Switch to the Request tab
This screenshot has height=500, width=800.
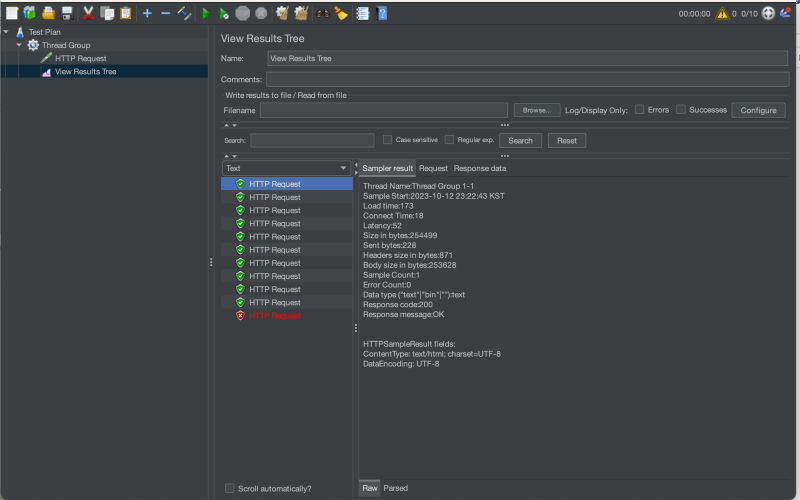(x=433, y=168)
